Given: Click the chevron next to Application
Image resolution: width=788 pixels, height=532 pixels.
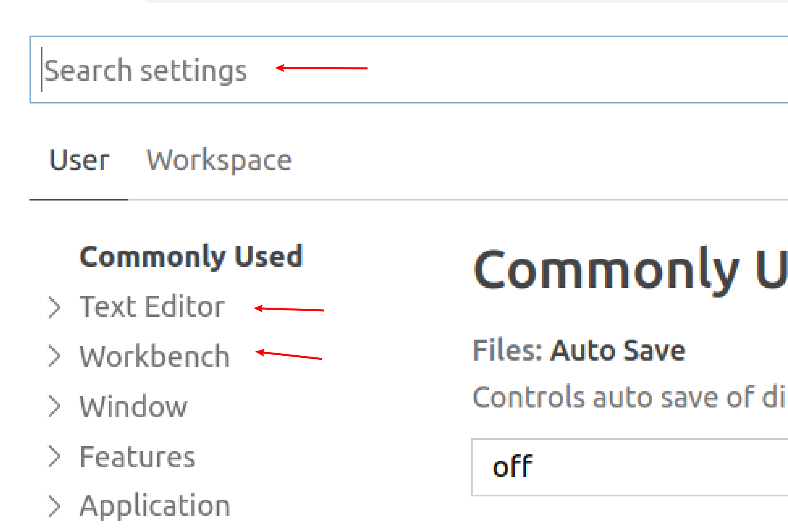Looking at the screenshot, I should tap(55, 505).
